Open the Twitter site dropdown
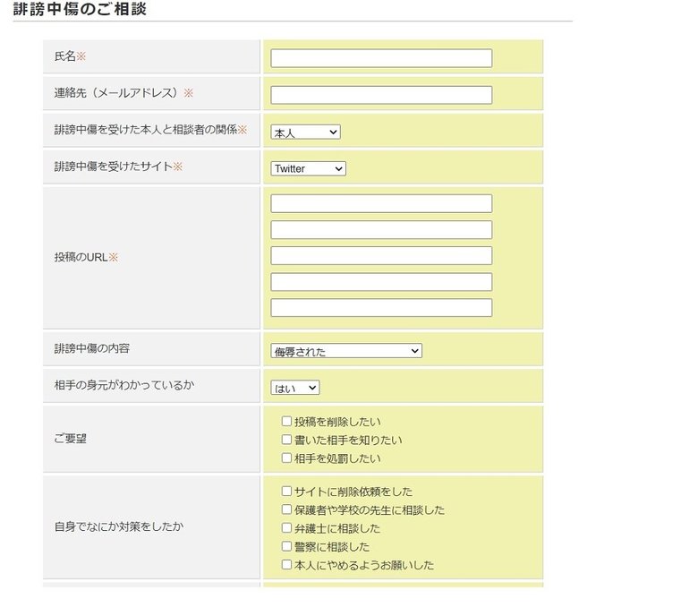 pyautogui.click(x=308, y=169)
